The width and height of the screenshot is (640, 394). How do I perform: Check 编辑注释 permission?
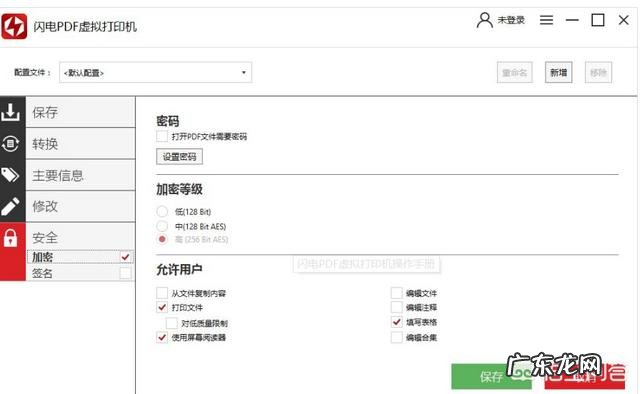(396, 307)
